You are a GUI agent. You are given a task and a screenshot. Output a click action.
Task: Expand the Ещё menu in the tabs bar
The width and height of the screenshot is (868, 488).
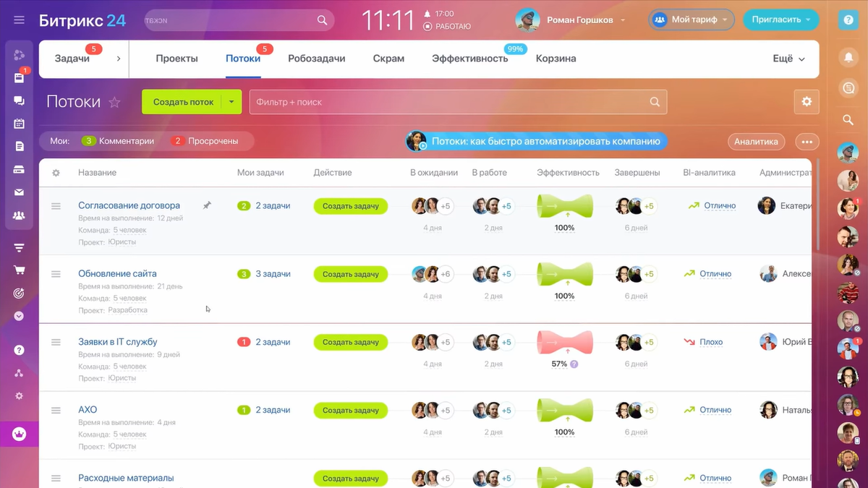[x=788, y=59]
